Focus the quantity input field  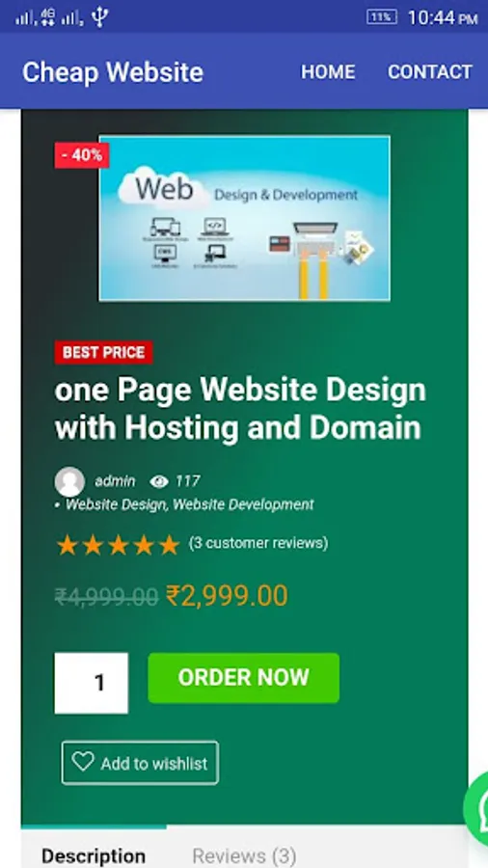pyautogui.click(x=92, y=683)
